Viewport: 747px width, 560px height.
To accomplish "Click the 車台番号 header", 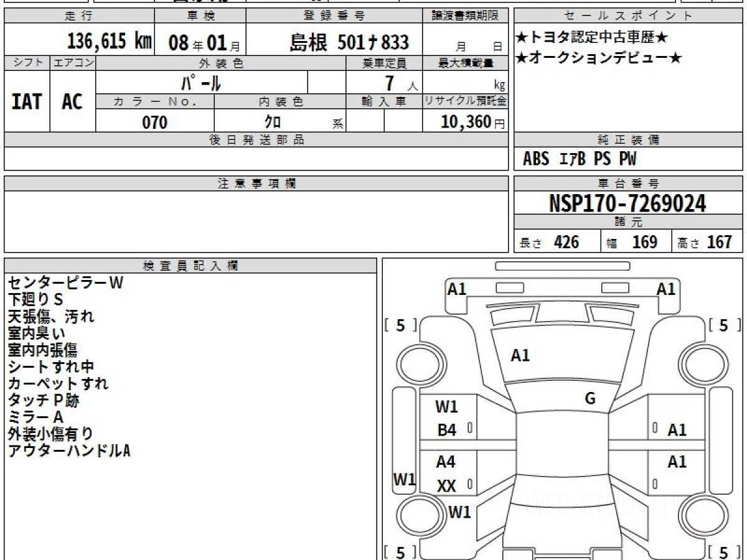I will point(628,184).
